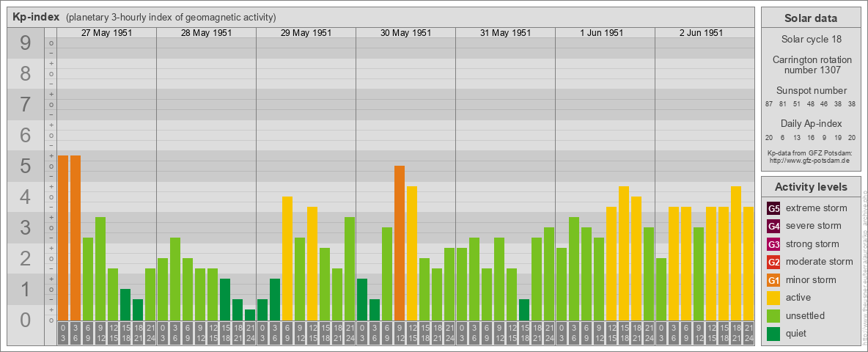The image size is (868, 352).
Task: Click sunspot number value 81
Action: (x=783, y=104)
